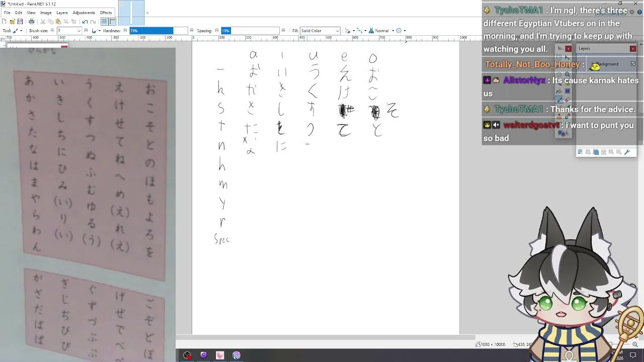This screenshot has height=362, width=644.
Task: Click the Hardness slider at 75%
Action: [158, 31]
